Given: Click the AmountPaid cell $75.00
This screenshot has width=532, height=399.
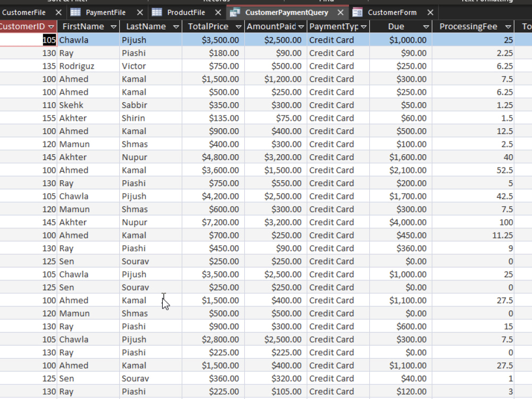Looking at the screenshot, I should pyautogui.click(x=276, y=118).
